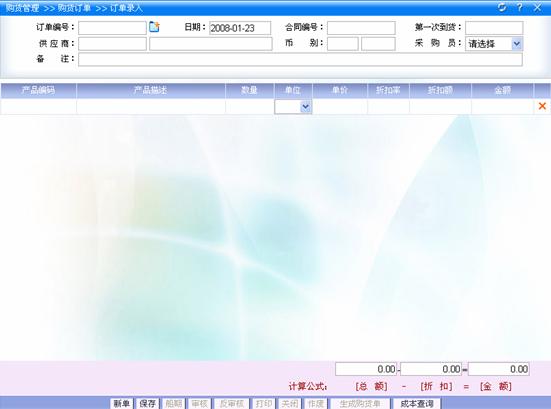551x409 pixels.
Task: Click the 新单 new order button
Action: (x=122, y=403)
